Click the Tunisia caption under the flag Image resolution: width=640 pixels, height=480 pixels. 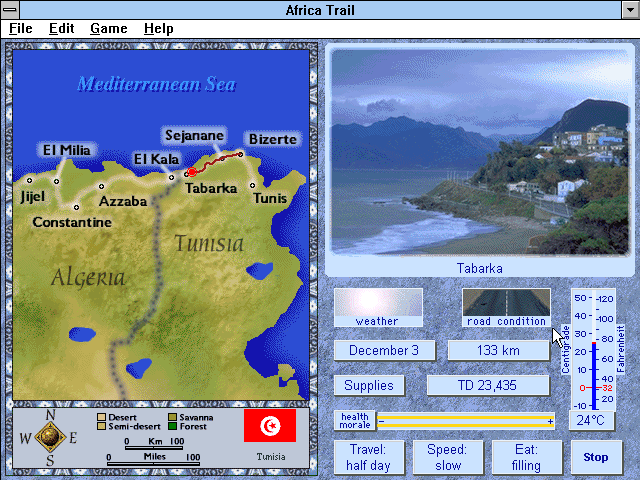click(271, 457)
